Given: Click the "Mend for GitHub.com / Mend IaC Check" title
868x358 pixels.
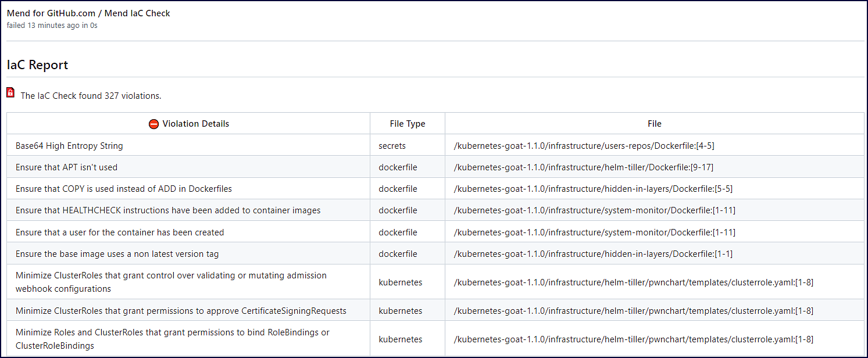Looking at the screenshot, I should (x=87, y=13).
